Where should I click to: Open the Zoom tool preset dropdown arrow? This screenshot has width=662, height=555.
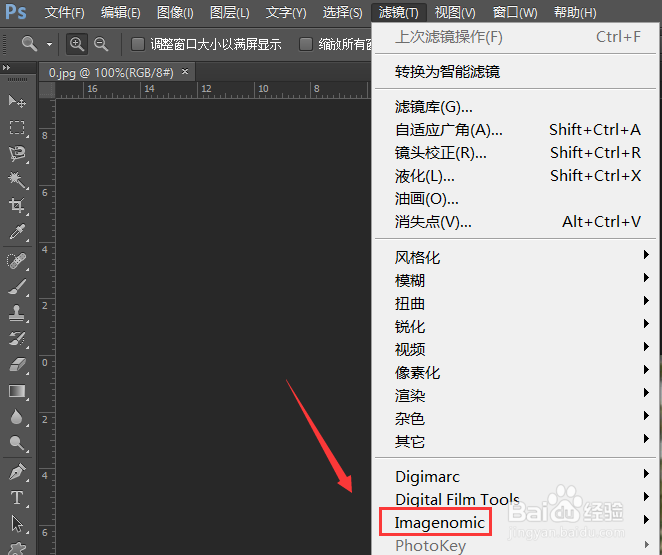click(49, 44)
